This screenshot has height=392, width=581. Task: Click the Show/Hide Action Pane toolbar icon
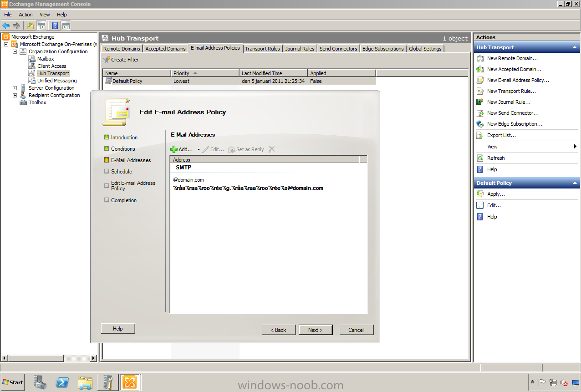[x=66, y=25]
